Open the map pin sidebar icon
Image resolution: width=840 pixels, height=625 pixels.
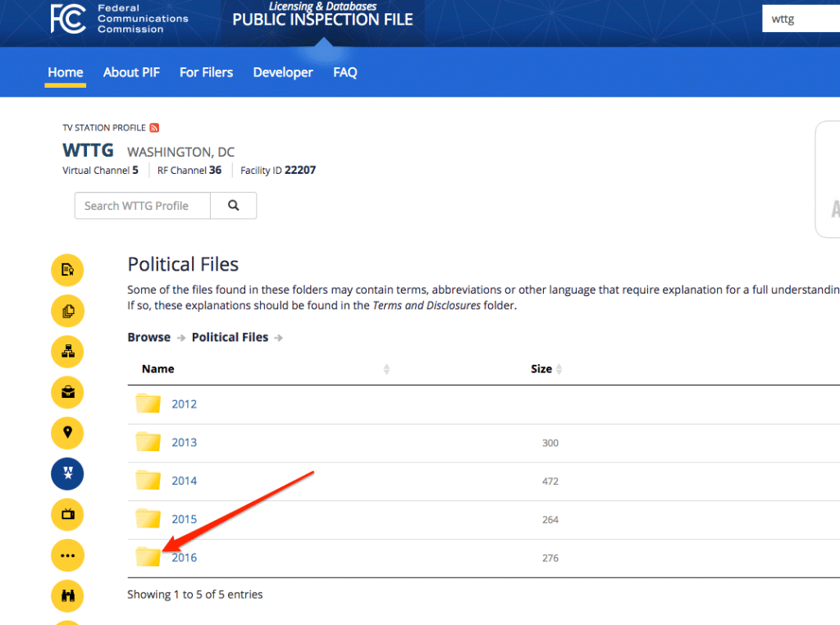[x=67, y=432]
